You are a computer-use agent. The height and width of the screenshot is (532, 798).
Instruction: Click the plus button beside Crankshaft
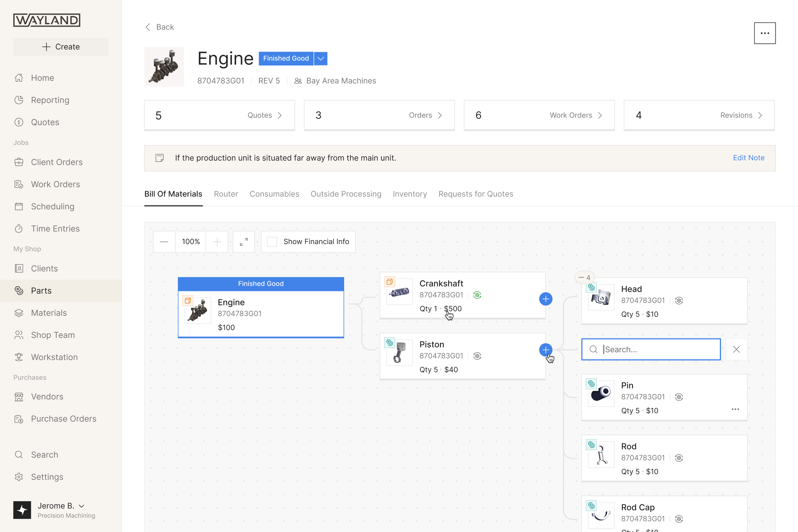(x=546, y=299)
